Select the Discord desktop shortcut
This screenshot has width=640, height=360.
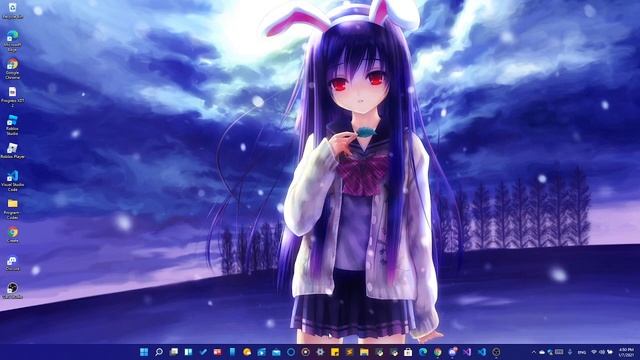click(x=12, y=263)
